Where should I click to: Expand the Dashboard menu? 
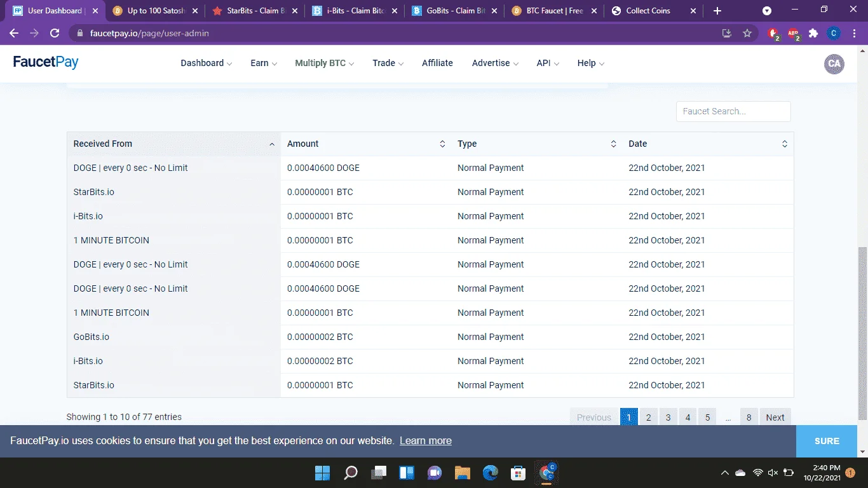pos(207,63)
